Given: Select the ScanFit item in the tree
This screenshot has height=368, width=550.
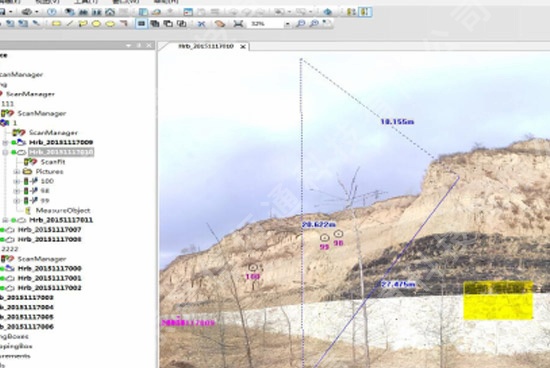Looking at the screenshot, I should pos(53,162).
